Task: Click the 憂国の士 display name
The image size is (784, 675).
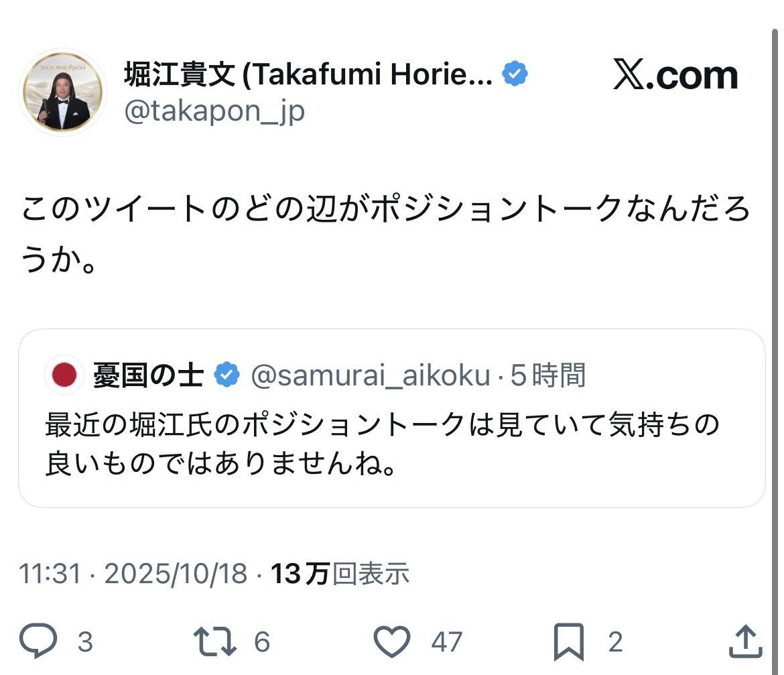Action: click(148, 375)
